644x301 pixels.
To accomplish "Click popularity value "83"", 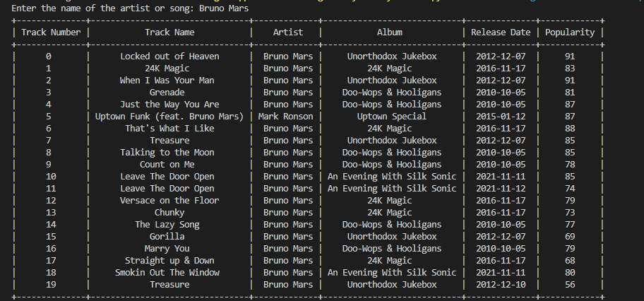I will tap(570, 69).
